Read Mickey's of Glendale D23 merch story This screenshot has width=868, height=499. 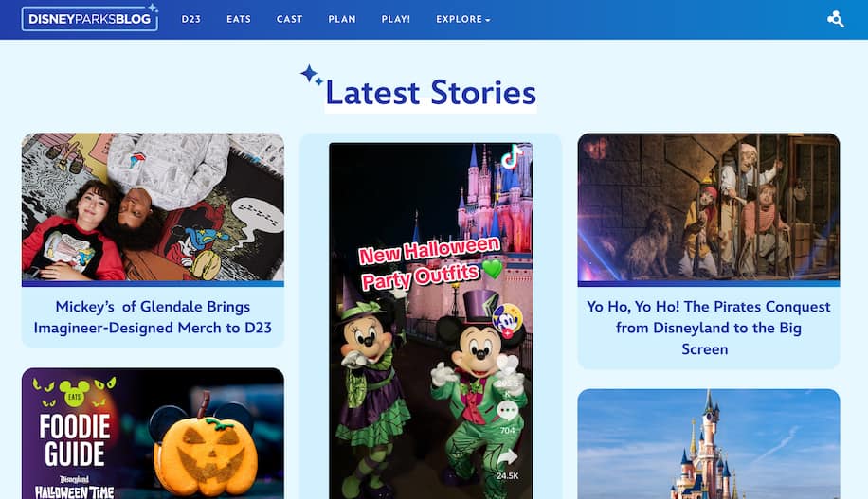click(153, 317)
